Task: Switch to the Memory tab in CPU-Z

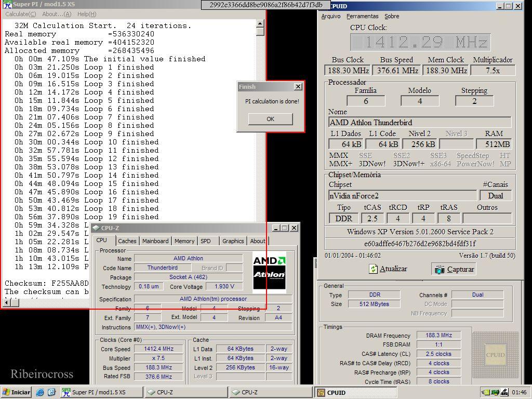Action: pyautogui.click(x=184, y=241)
